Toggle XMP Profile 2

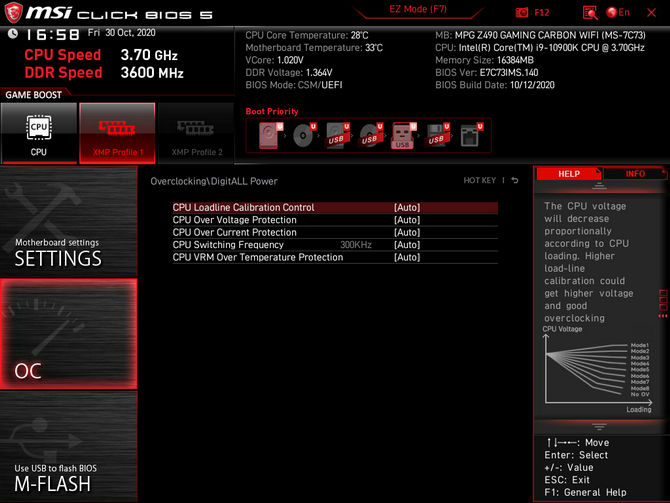tap(196, 133)
